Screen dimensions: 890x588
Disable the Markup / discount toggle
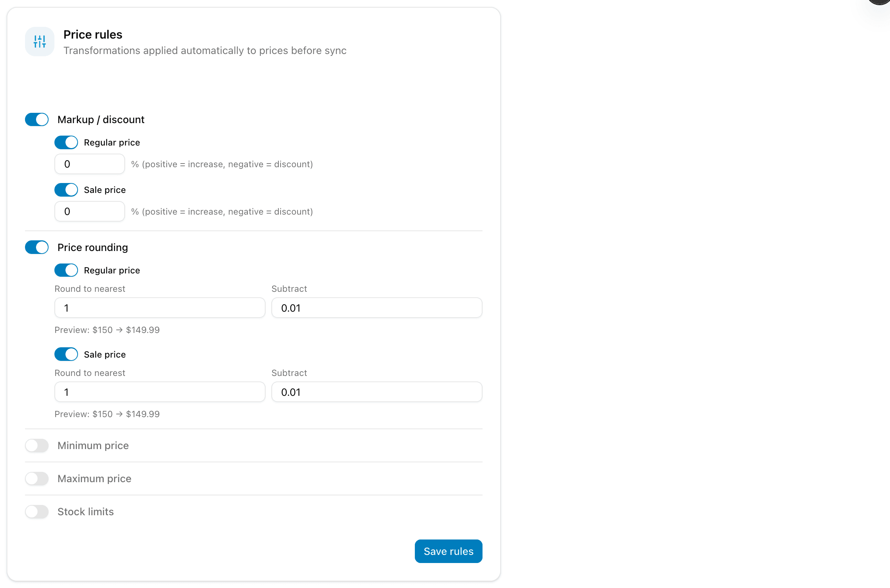37,120
